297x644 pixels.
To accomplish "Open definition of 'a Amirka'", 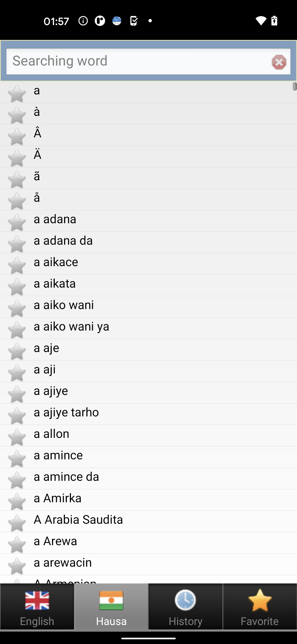I will (x=148, y=500).
